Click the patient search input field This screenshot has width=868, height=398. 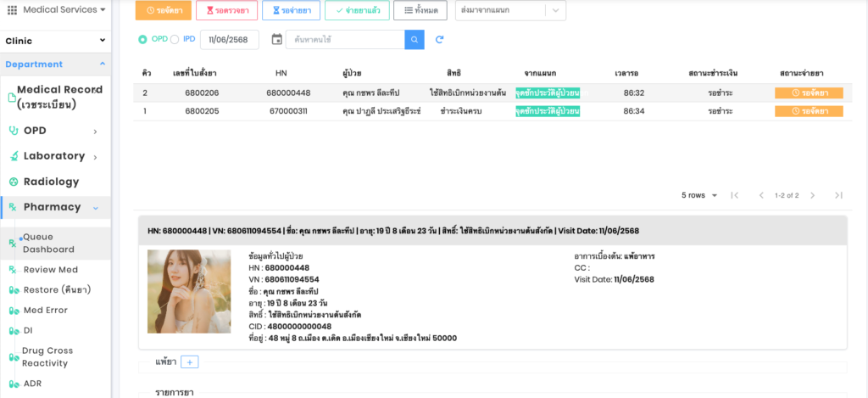coord(344,40)
